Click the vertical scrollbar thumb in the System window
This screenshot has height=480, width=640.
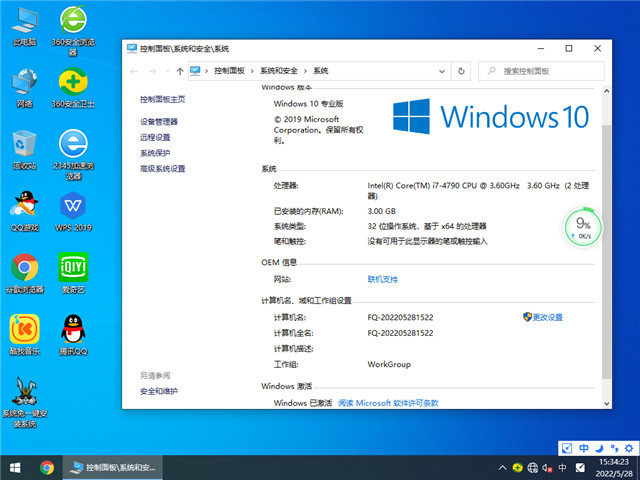pos(607,251)
